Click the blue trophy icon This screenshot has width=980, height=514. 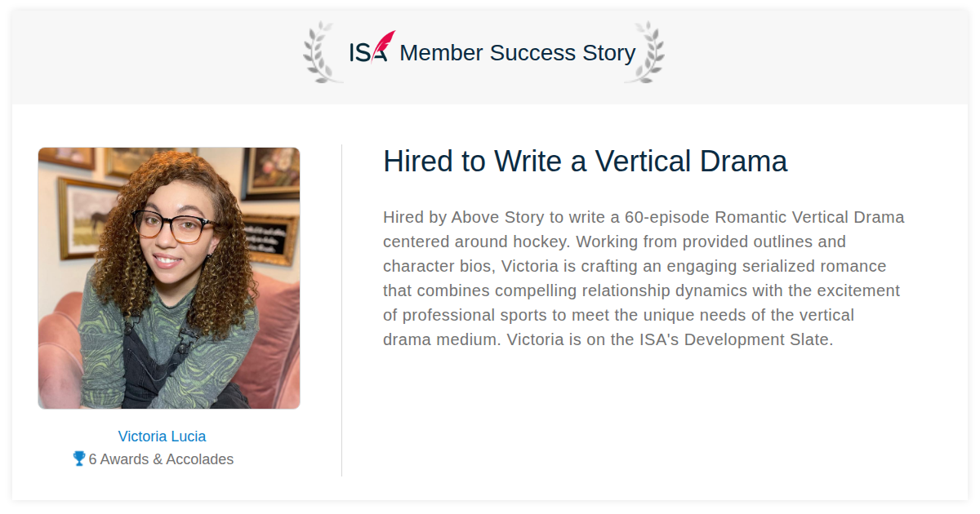[x=79, y=459]
